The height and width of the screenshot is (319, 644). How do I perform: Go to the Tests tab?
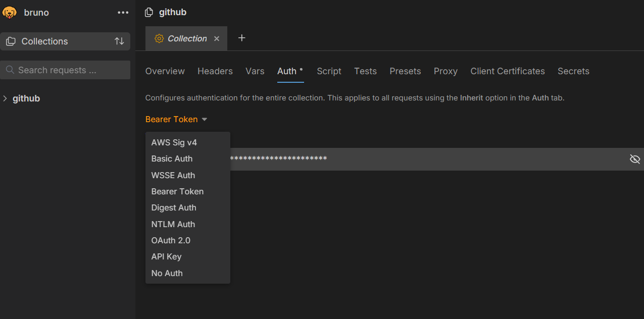tap(366, 71)
